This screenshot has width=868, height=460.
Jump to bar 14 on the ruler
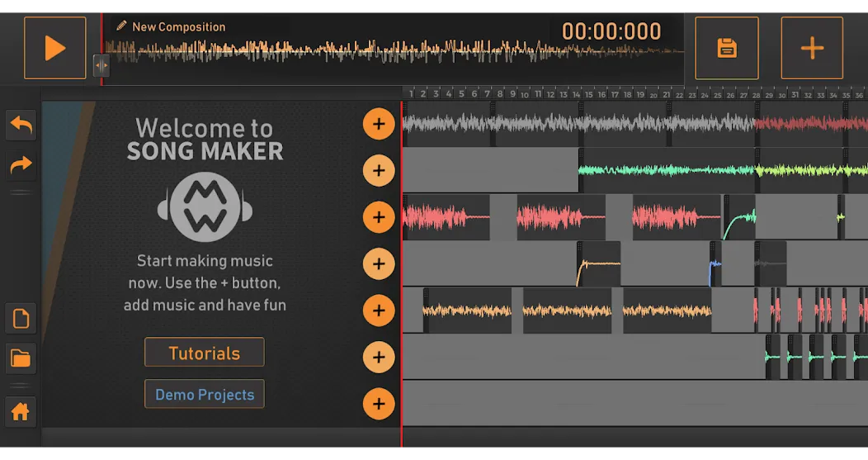pos(576,94)
